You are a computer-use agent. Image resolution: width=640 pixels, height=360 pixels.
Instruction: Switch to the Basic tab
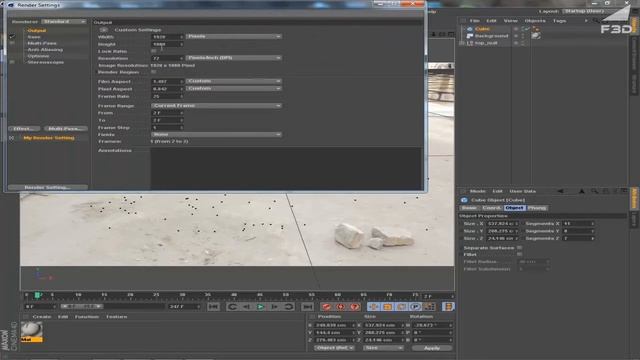[469, 208]
